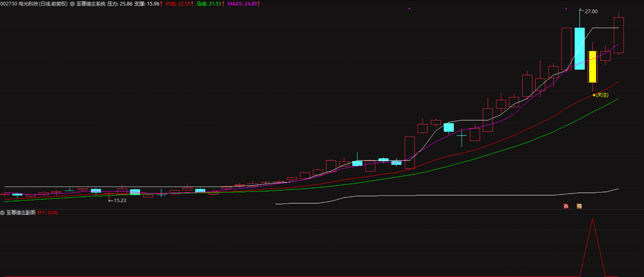Select the tall cyan candle below 27.00
644x277 pixels.
(580, 48)
